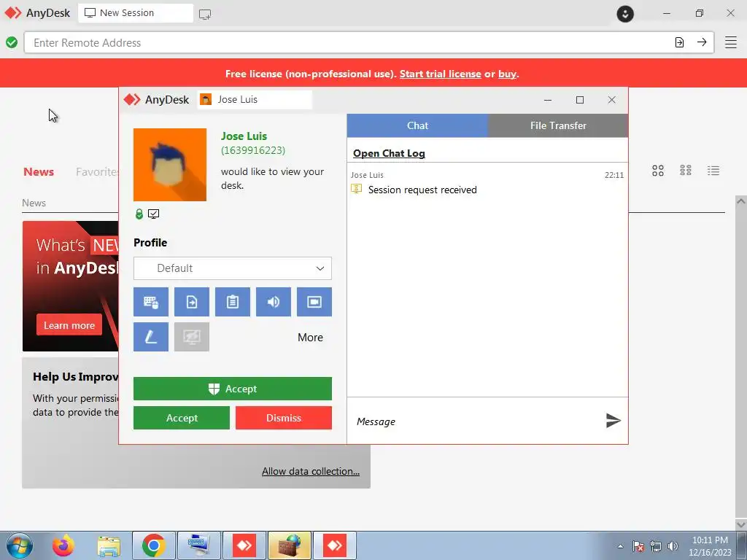Image resolution: width=747 pixels, height=560 pixels.
Task: Click second AnyDesk taskbar icon
Action: pyautogui.click(x=334, y=545)
